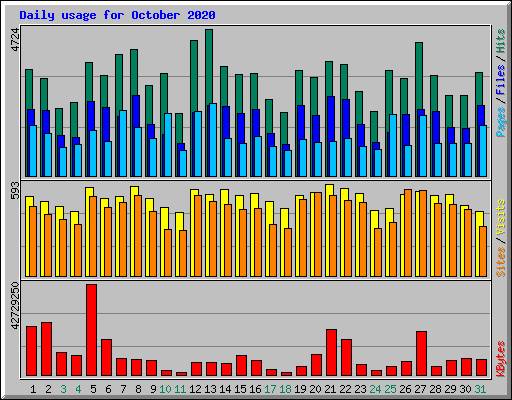512x400 pixels.
Task: Select the red KBytes bar for day 2
Action: click(46, 349)
